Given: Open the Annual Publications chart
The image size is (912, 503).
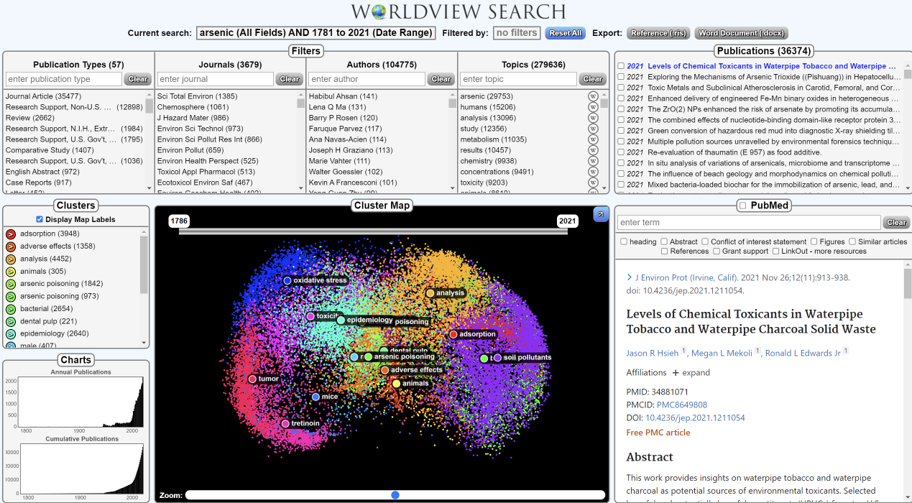Looking at the screenshot, I should click(80, 402).
